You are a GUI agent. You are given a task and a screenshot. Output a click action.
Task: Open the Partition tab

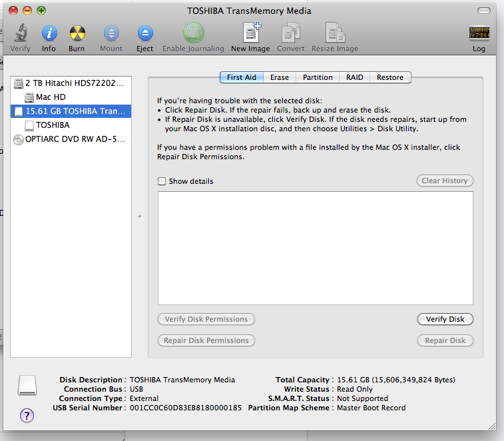point(318,77)
